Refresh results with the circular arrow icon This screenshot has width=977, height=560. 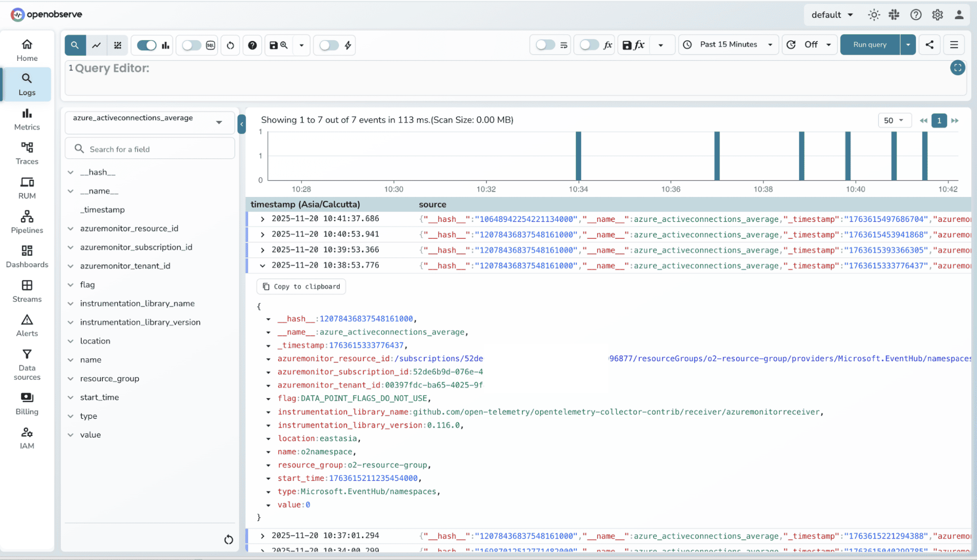(x=230, y=45)
